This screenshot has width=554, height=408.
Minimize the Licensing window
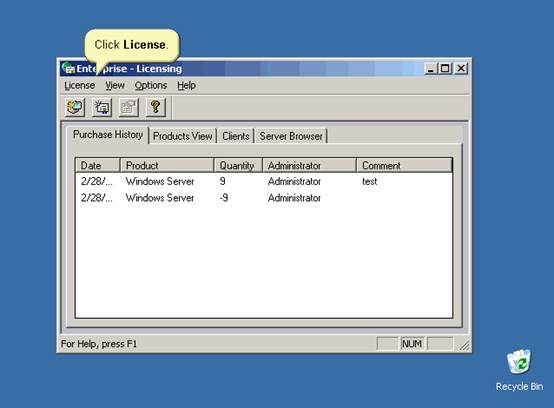[x=430, y=68]
